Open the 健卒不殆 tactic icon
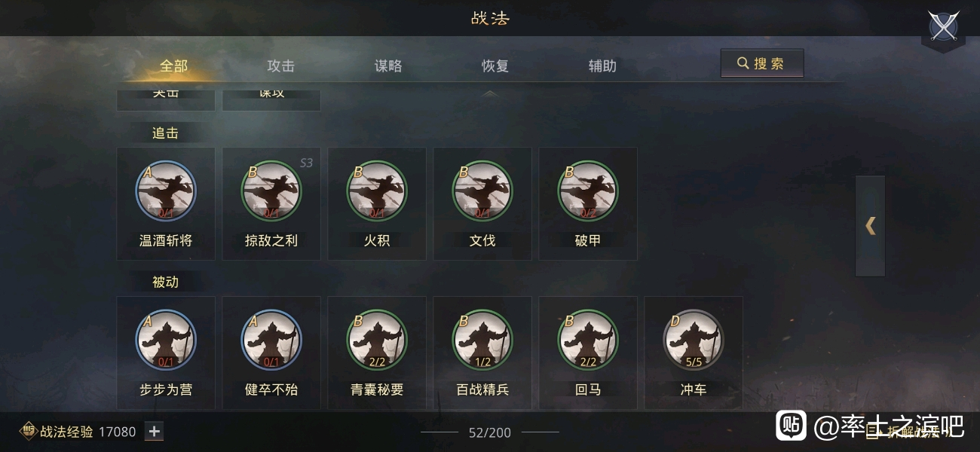 click(x=271, y=340)
